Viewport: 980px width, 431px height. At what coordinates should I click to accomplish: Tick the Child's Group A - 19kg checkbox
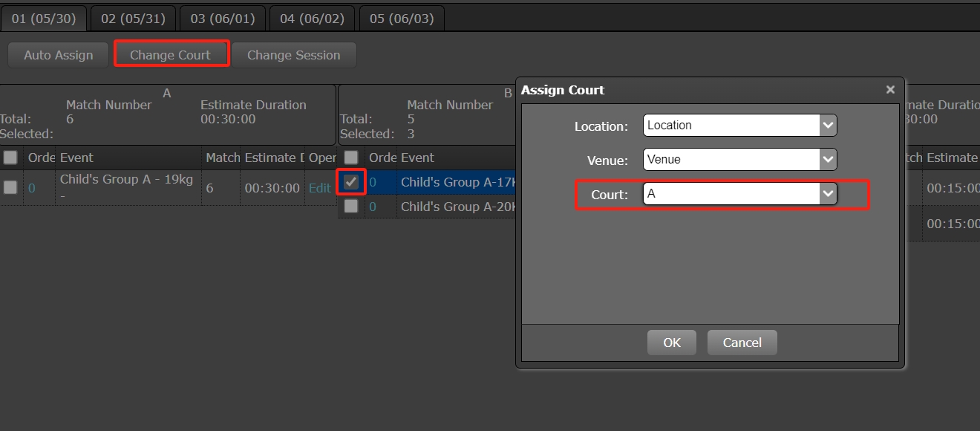pyautogui.click(x=10, y=188)
